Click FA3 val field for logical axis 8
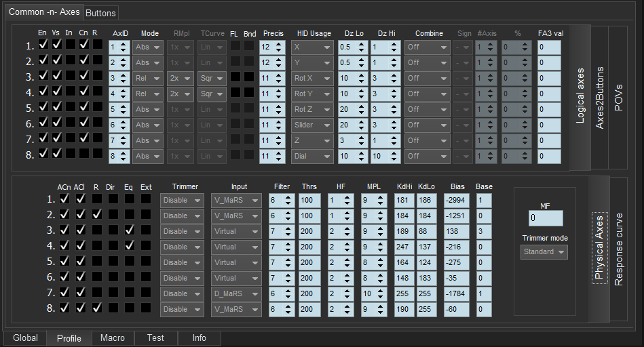 tap(549, 156)
